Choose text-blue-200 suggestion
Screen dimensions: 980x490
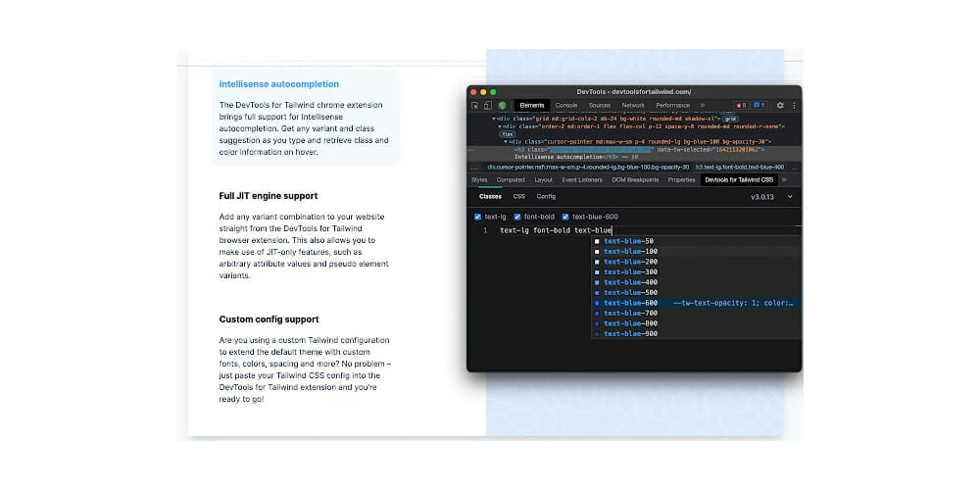tap(696, 262)
